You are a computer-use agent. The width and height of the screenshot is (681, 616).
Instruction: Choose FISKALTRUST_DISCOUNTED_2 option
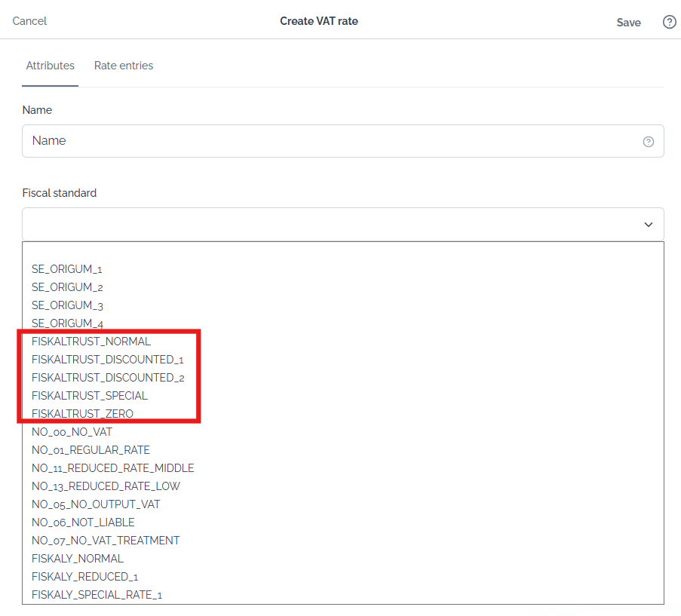pos(342,378)
